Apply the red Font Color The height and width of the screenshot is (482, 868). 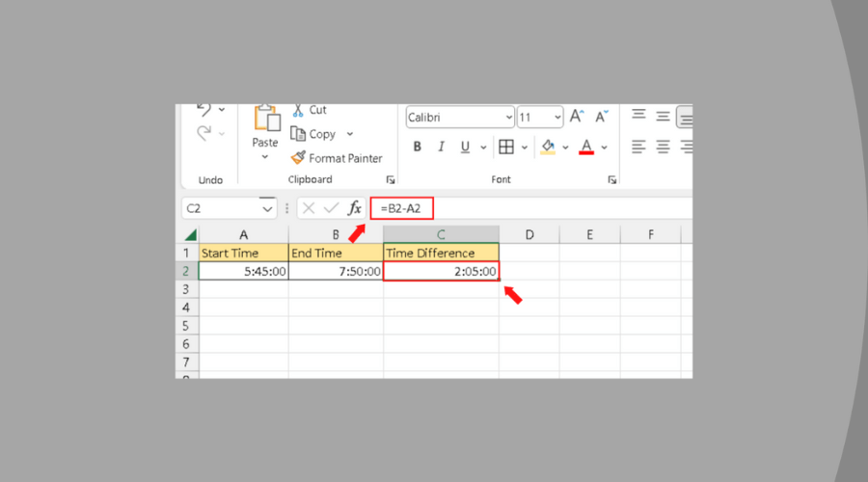click(x=586, y=147)
